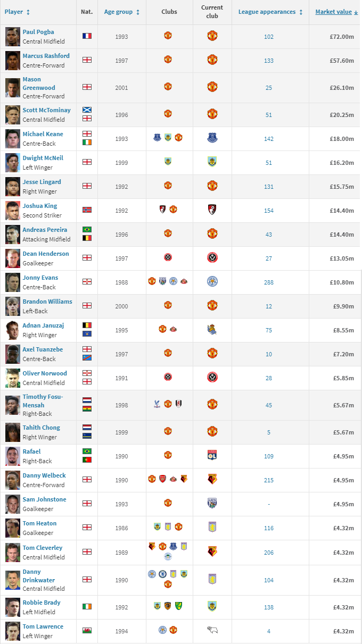Click Real Sociedad crest in Adnan Januzaj row
362x644 pixels.
tap(212, 330)
